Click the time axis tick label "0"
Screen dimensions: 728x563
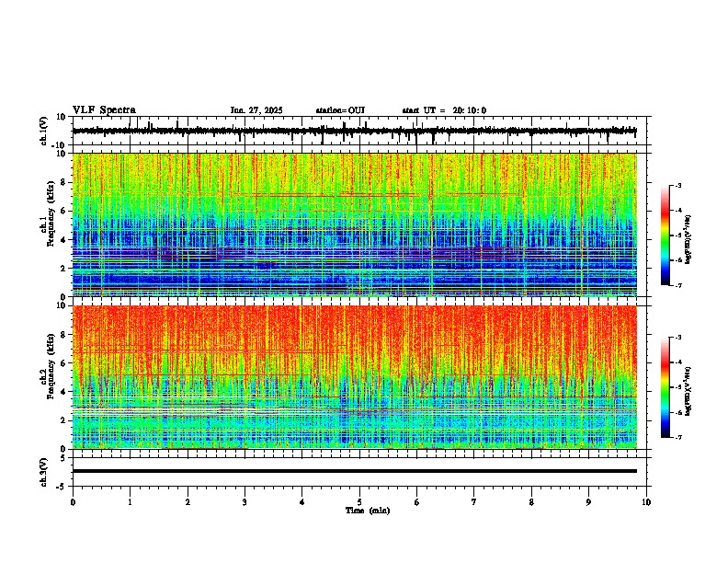tap(73, 502)
